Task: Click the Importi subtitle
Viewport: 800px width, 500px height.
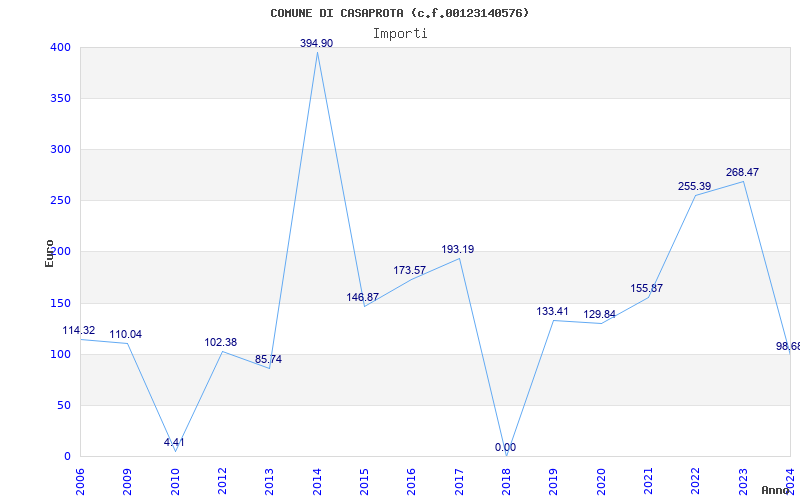Action: point(400,34)
